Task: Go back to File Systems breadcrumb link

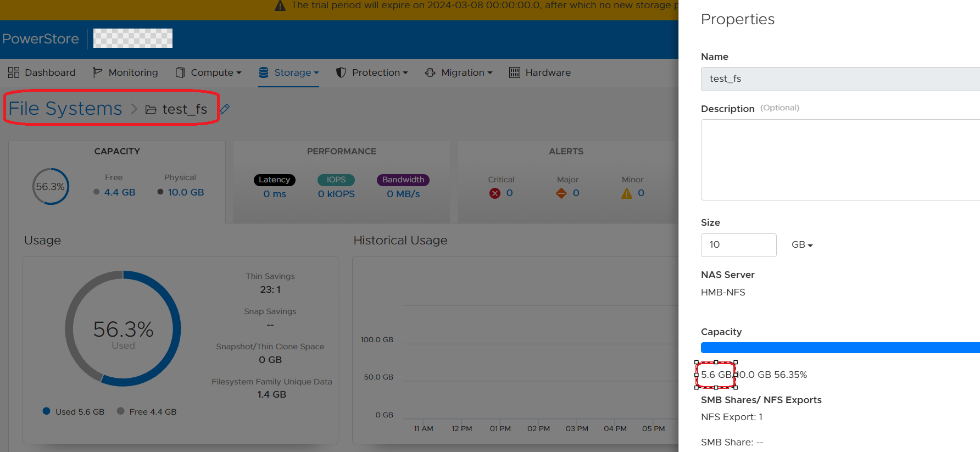Action: (x=65, y=109)
